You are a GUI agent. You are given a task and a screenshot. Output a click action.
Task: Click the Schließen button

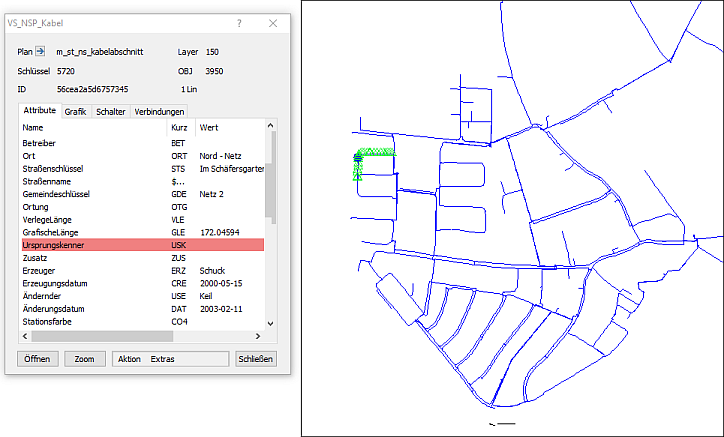coord(255,358)
